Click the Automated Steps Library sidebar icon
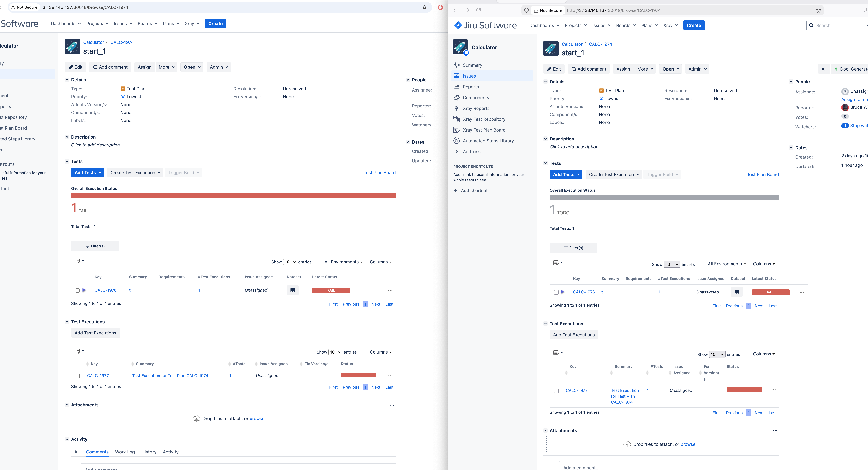The image size is (868, 470). coord(457,140)
